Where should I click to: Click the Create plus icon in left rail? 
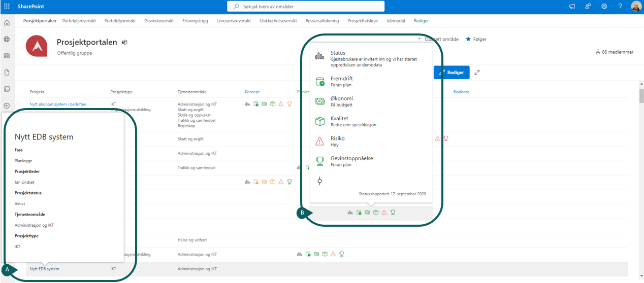(x=7, y=105)
